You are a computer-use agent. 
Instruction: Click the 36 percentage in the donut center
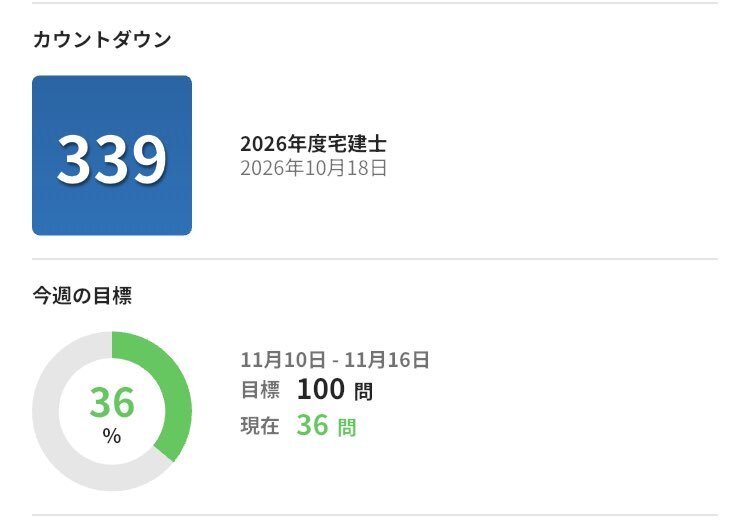[x=112, y=402]
